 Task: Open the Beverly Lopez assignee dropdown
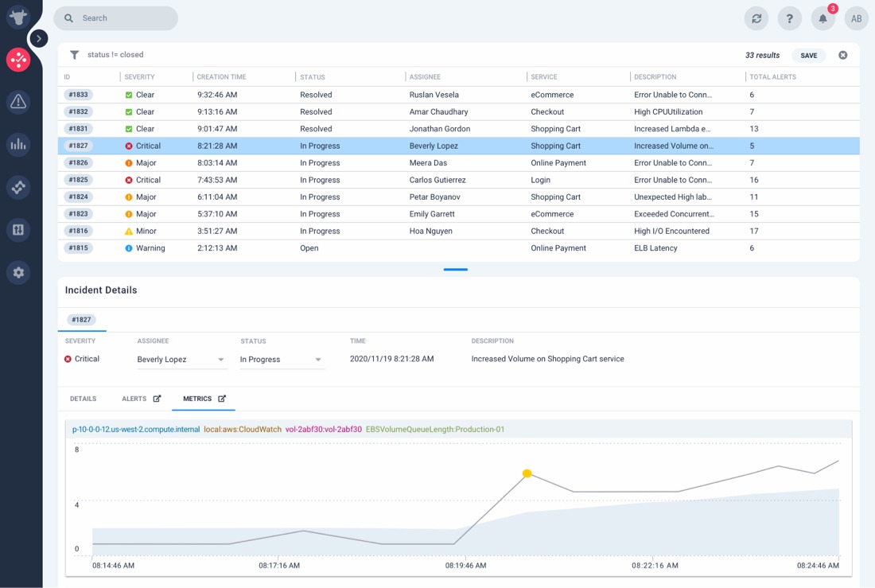181,360
